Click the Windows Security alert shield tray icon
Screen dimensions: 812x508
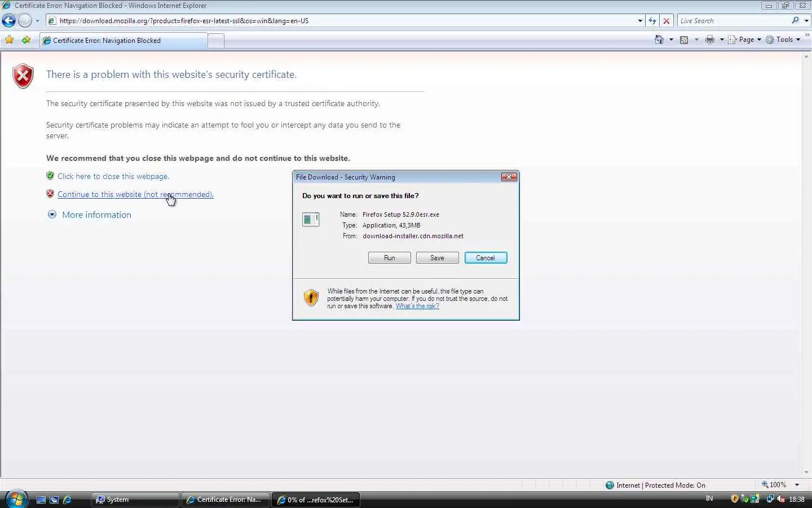pos(735,499)
